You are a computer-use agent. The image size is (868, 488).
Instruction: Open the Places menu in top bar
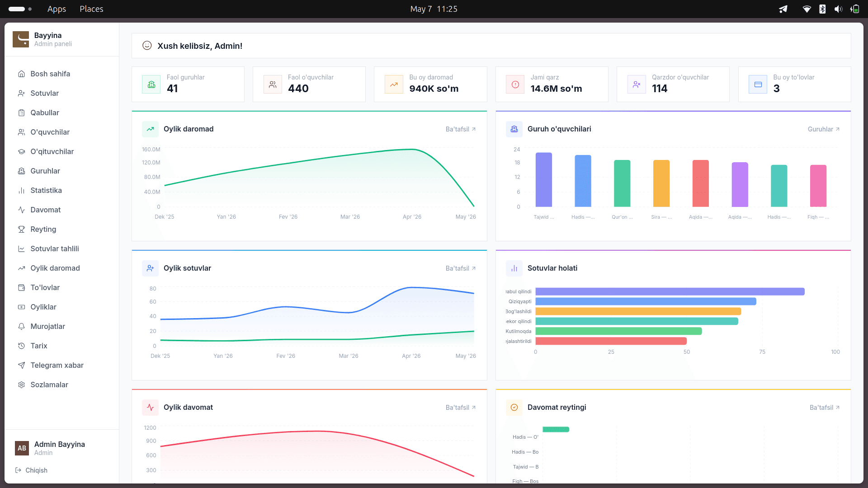point(91,9)
